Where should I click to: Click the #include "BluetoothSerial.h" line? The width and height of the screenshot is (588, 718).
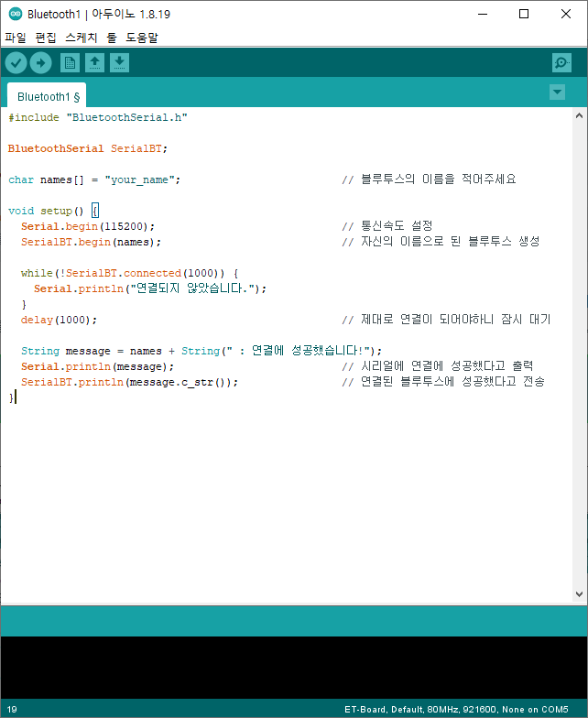[97, 117]
